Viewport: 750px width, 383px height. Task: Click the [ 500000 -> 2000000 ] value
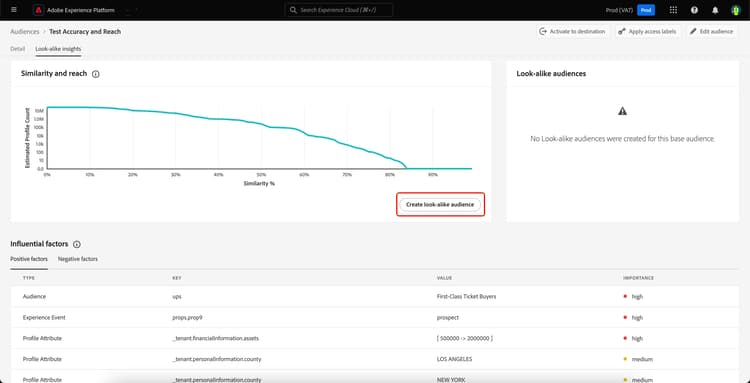[464, 339]
